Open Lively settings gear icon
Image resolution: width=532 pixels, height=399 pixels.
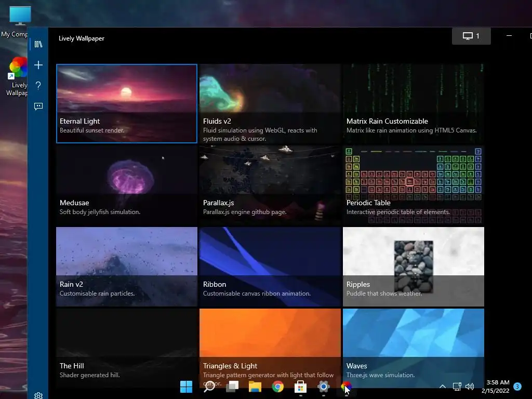pyautogui.click(x=38, y=395)
